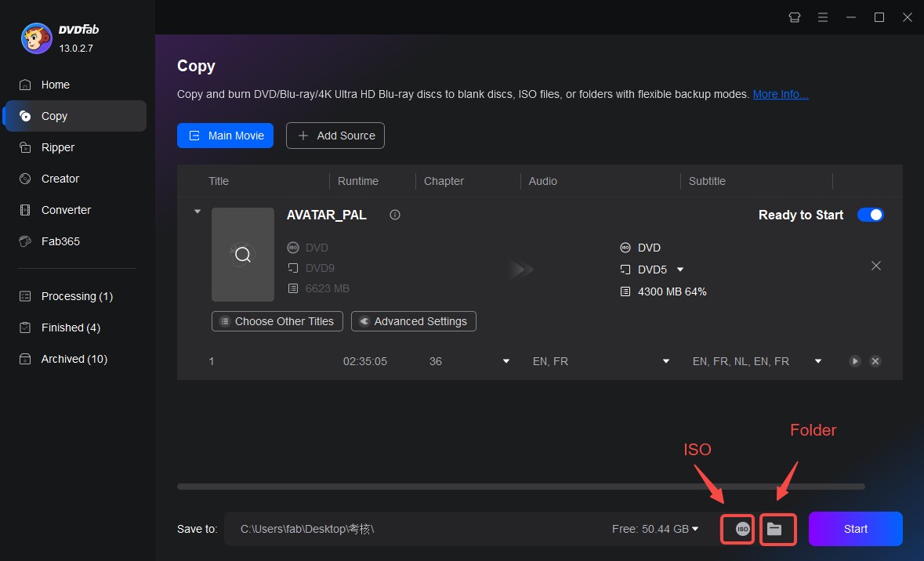The height and width of the screenshot is (561, 924).
Task: Click the ISO output icon
Action: 742,530
